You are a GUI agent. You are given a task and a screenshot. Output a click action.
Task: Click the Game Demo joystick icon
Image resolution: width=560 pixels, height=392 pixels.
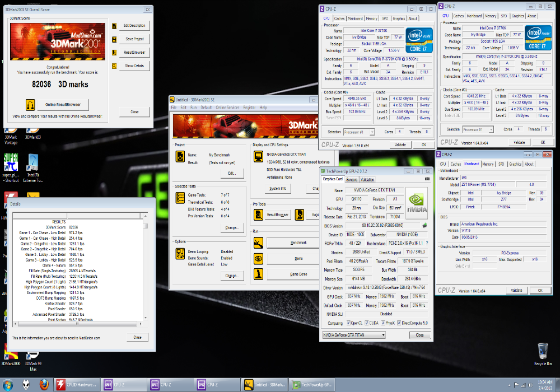point(258,274)
